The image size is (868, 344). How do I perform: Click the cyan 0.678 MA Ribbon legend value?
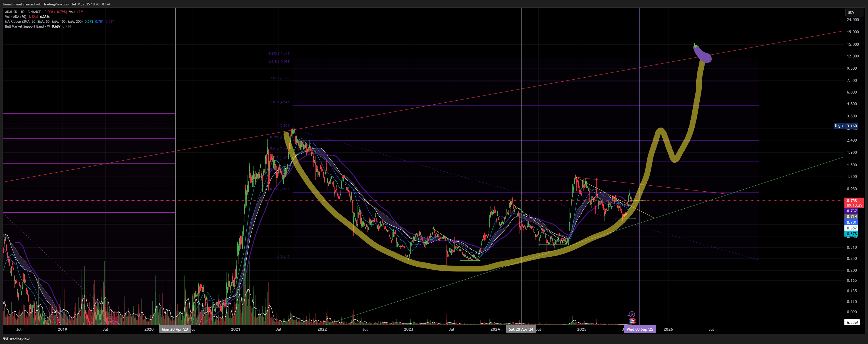[89, 22]
